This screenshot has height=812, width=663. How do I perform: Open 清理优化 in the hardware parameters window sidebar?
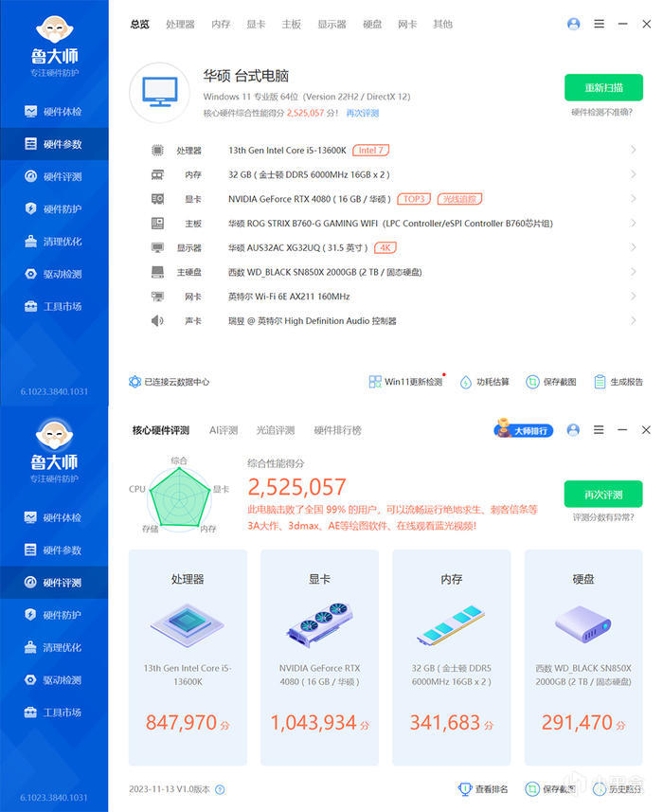click(54, 242)
